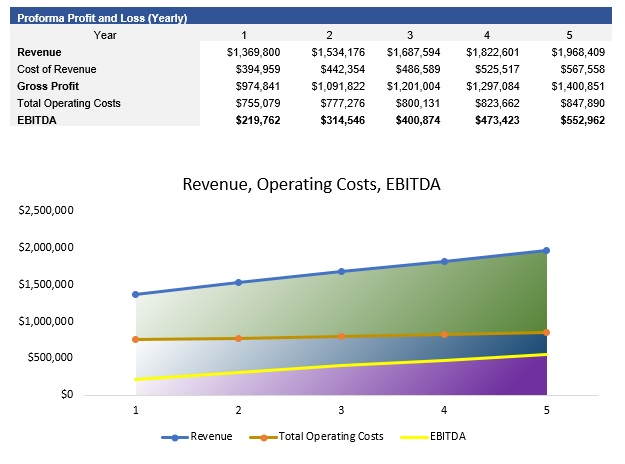Select the Year 1 Revenue cell $1,369,800

tap(254, 52)
